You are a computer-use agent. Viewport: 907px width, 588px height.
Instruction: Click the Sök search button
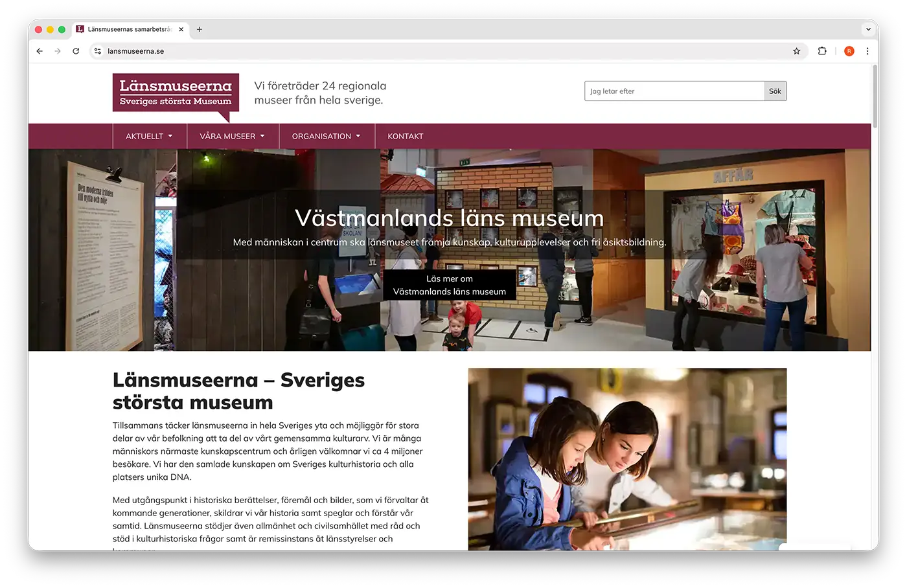775,91
